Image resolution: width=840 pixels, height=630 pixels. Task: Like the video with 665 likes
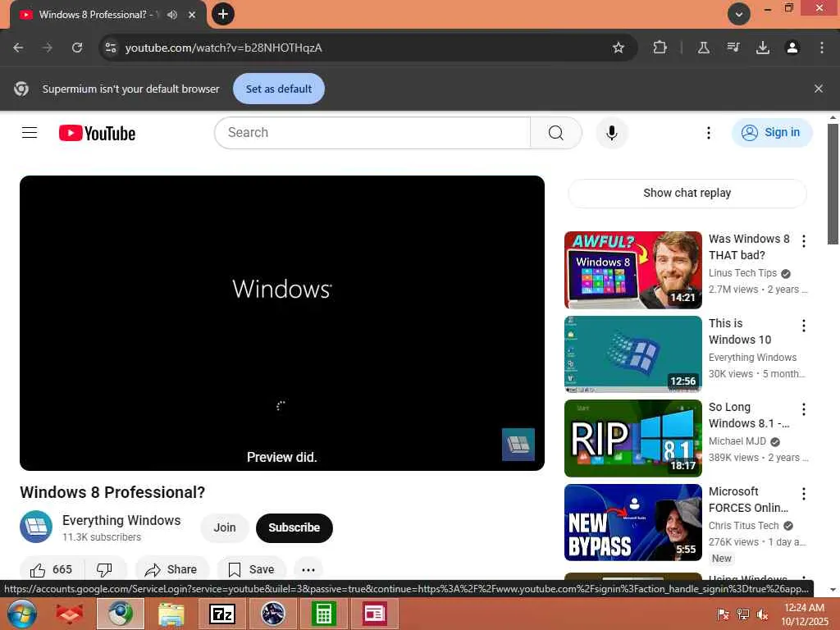(x=52, y=569)
